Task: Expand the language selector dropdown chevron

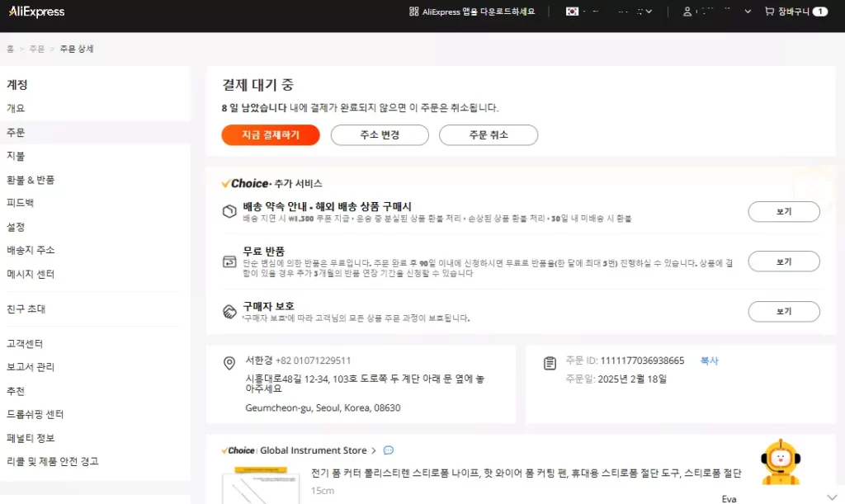Action: pyautogui.click(x=648, y=12)
